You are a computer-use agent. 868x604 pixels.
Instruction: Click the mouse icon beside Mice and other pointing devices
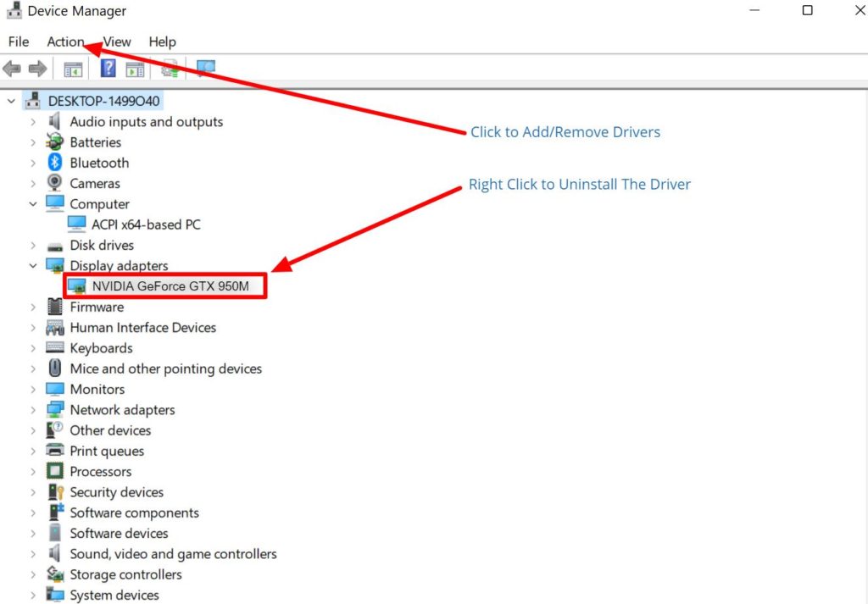tap(55, 368)
